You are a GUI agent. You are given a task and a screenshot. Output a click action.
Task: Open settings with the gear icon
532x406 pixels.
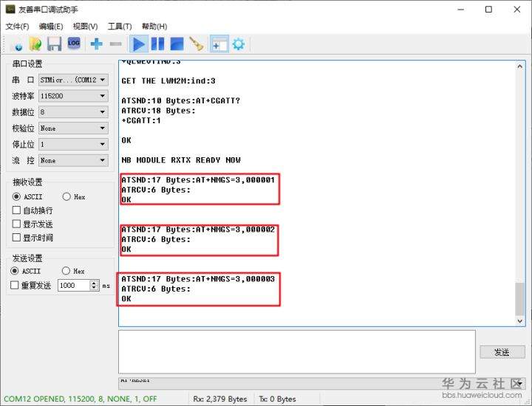[x=239, y=44]
